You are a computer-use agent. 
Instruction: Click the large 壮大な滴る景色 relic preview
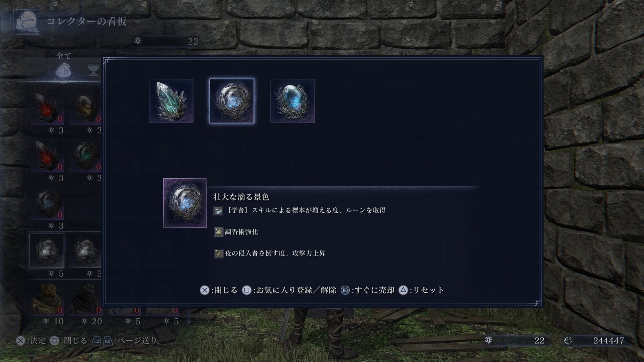click(185, 203)
